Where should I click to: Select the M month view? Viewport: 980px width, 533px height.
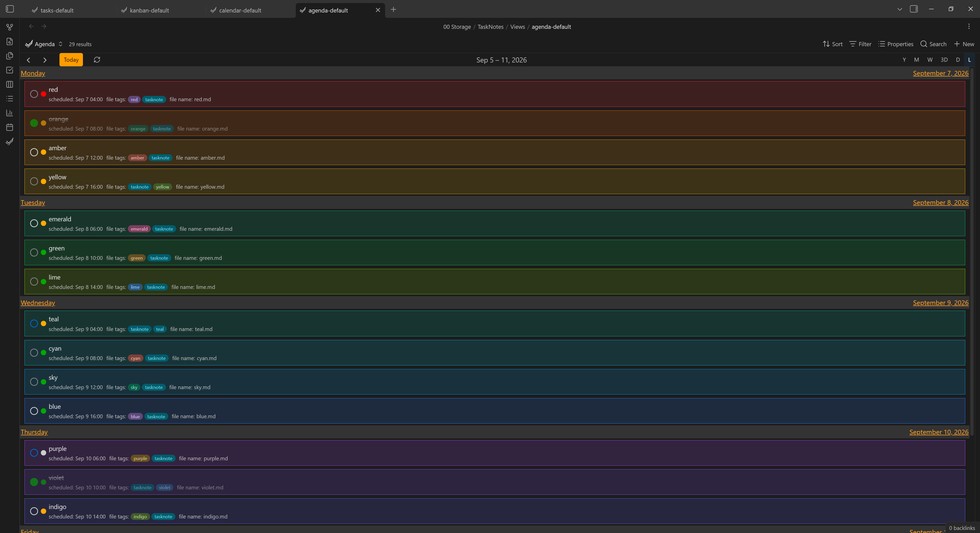(916, 60)
